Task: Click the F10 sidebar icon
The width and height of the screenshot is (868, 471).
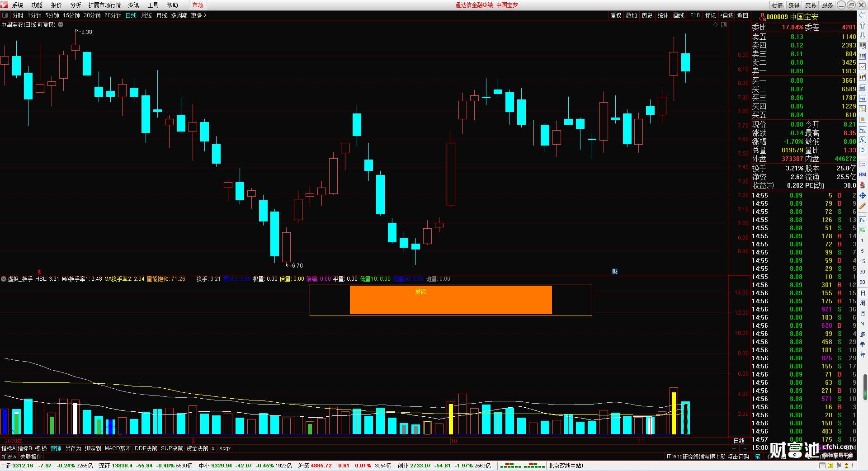Action: coord(863,98)
